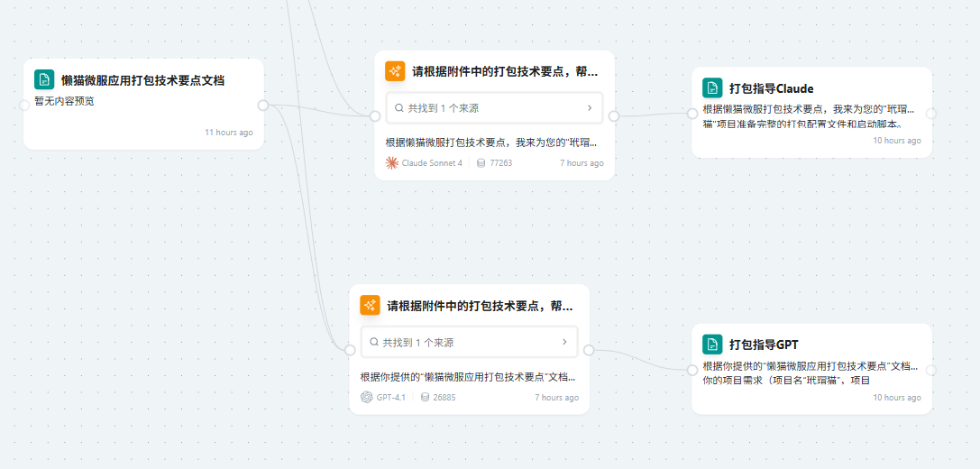
Task: Click the output port of the GPT-4.1 node
Action: pos(589,350)
